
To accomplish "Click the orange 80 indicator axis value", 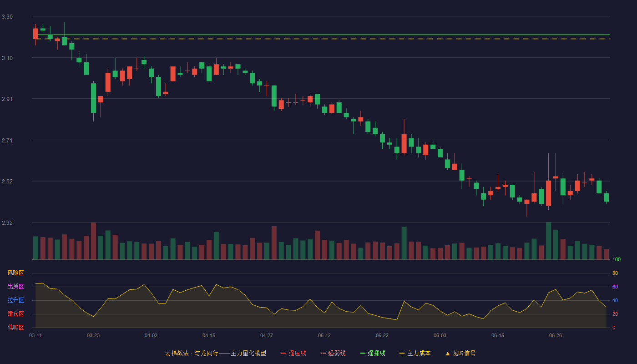I will pos(615,273).
